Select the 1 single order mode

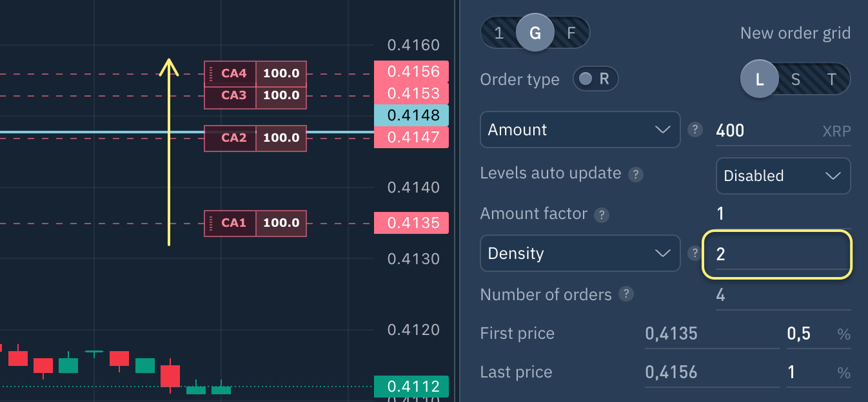click(498, 33)
